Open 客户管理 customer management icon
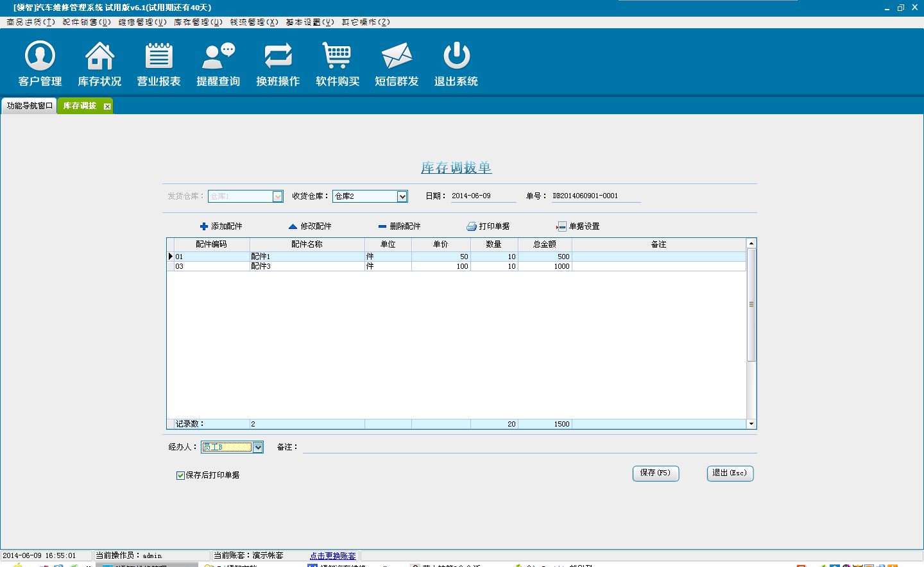The height and width of the screenshot is (567, 924). tap(40, 56)
